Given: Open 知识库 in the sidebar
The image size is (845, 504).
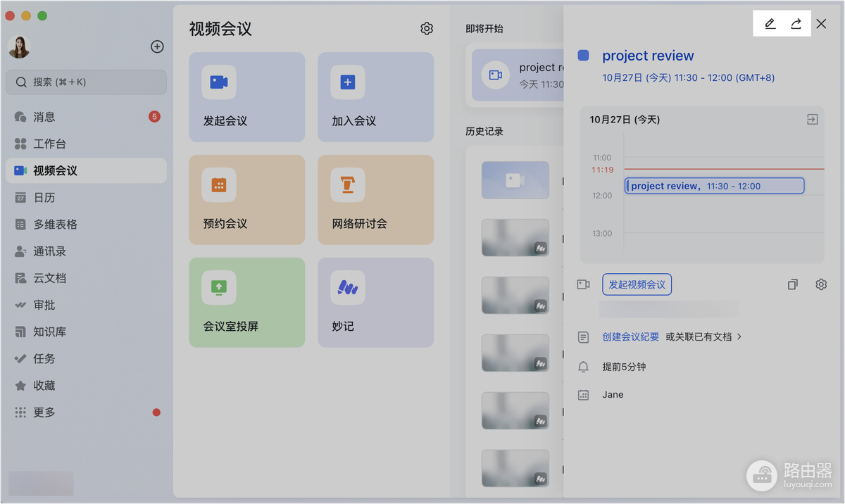Looking at the screenshot, I should pos(86,332).
